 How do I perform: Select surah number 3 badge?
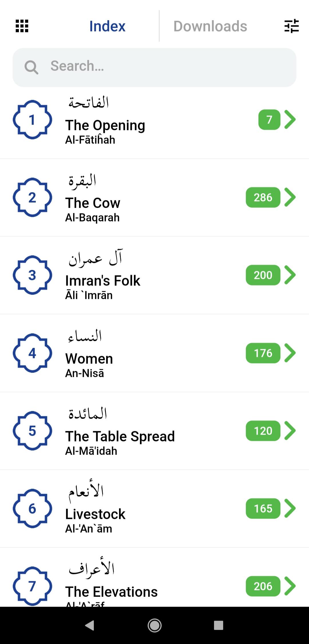pos(32,275)
